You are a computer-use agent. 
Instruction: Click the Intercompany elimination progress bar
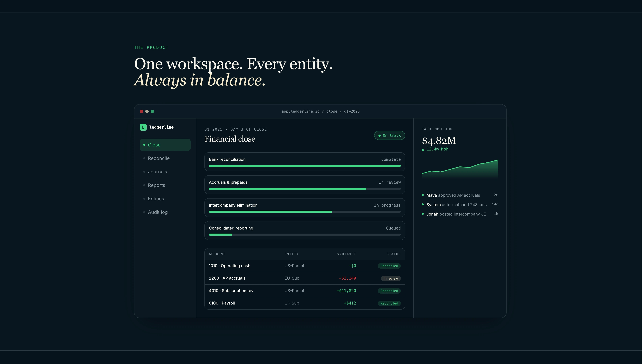305,212
